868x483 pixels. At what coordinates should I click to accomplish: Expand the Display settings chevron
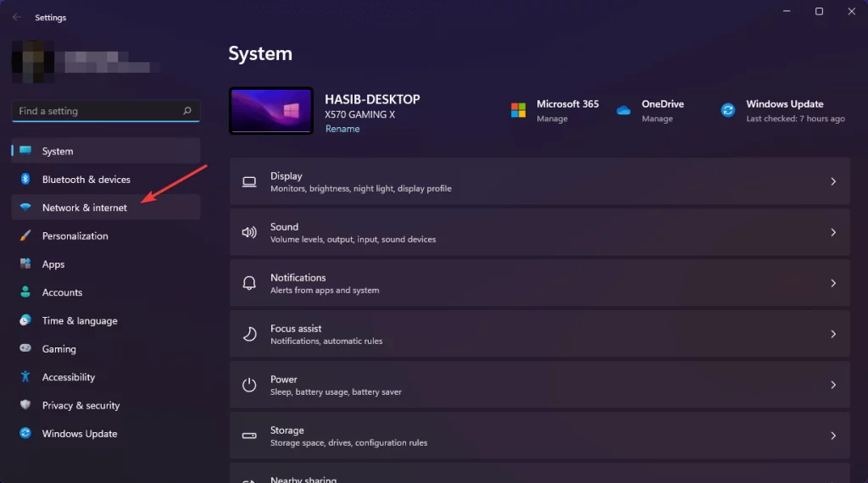tap(833, 181)
